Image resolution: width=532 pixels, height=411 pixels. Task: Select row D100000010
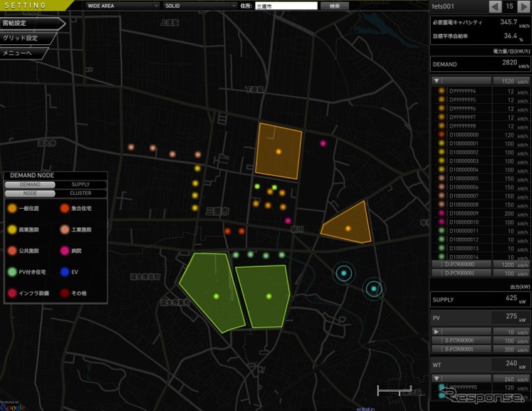(481, 222)
